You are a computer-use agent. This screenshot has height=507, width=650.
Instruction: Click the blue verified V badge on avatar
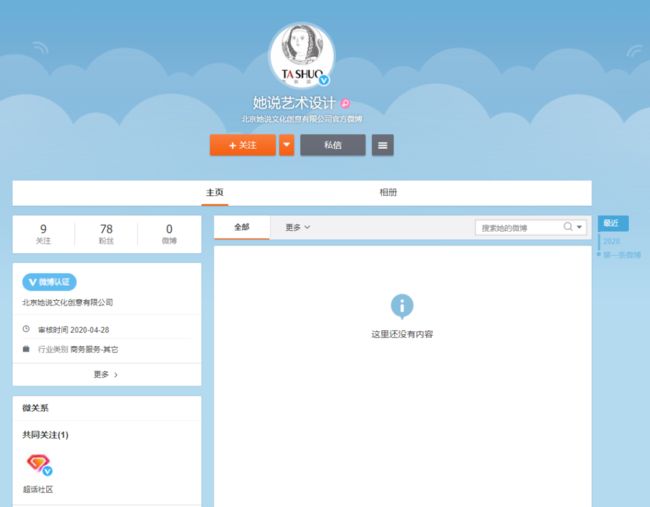324,80
